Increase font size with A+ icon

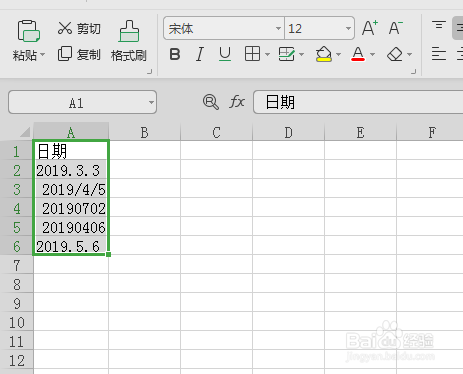[370, 28]
